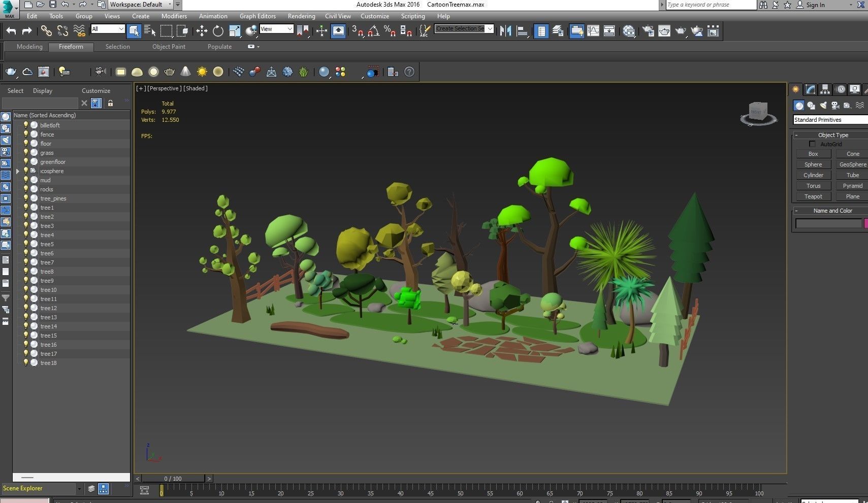Image resolution: width=868 pixels, height=503 pixels.
Task: Click the Undo arrow in main toolbar
Action: click(x=11, y=31)
